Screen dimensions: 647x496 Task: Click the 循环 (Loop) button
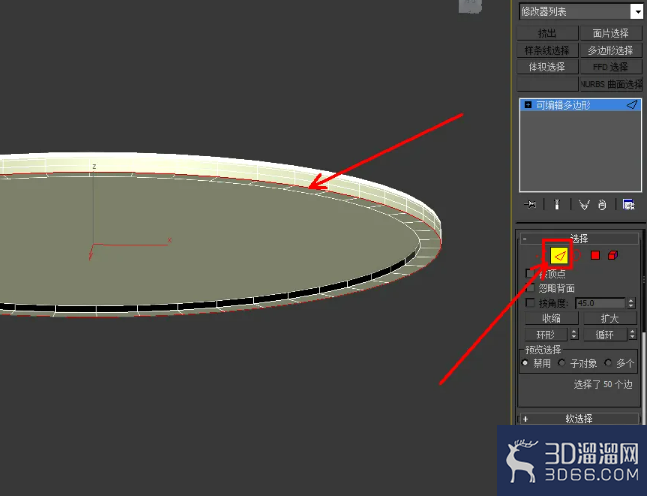605,334
